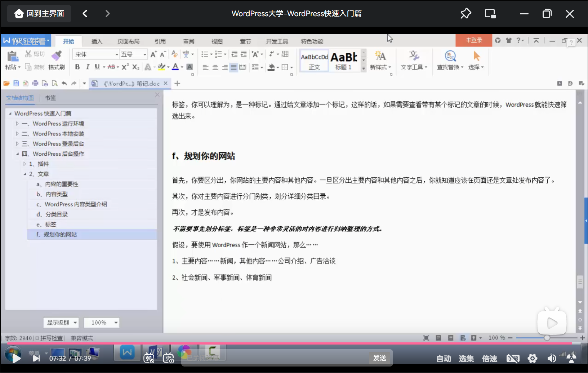The height and width of the screenshot is (373, 588).
Task: Click the document vertical scrollbar thumb
Action: (x=580, y=282)
